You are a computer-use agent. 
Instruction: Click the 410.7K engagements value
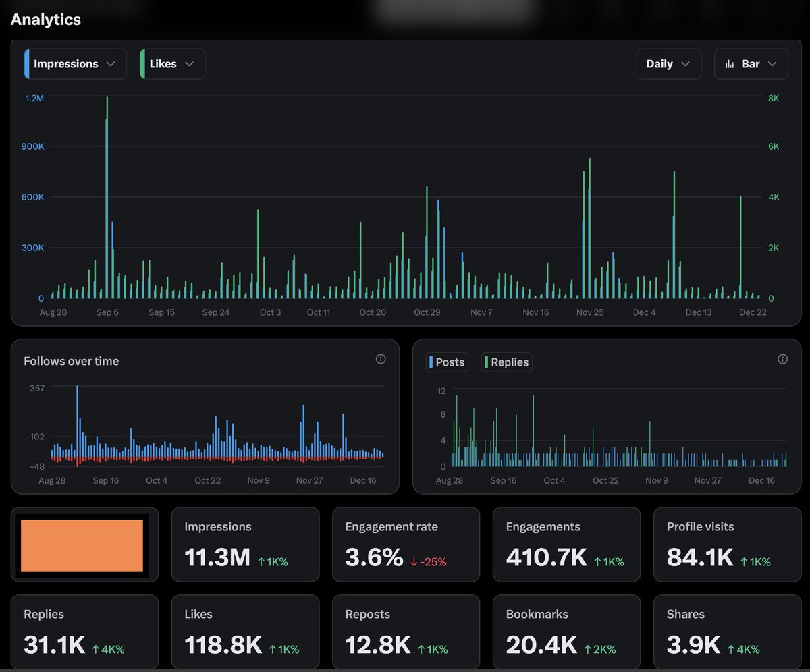(546, 557)
